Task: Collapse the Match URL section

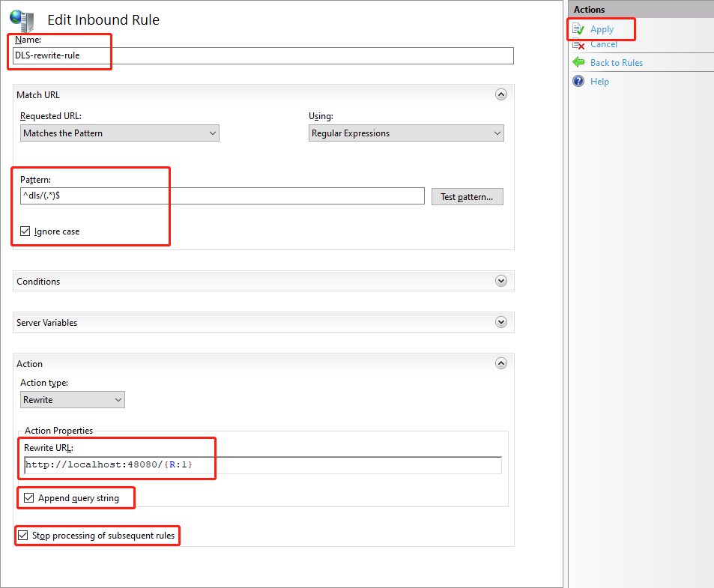Action: coord(501,94)
